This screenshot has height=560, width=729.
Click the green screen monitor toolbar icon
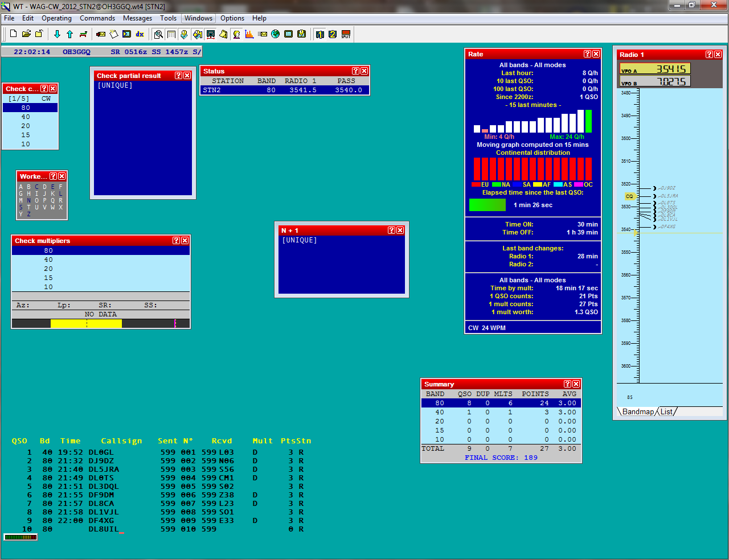coord(288,34)
